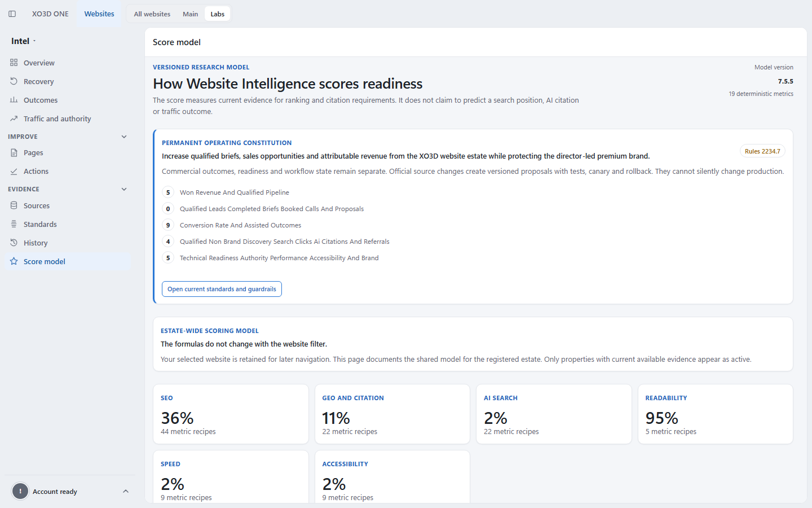The image size is (812, 508).
Task: Open the Overview page
Action: coord(68,63)
